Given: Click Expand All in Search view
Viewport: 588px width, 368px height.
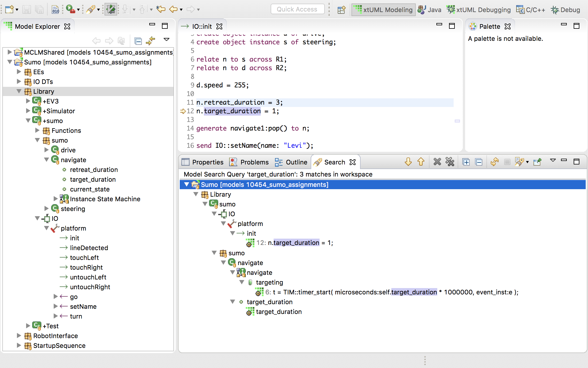Looking at the screenshot, I should pyautogui.click(x=466, y=162).
